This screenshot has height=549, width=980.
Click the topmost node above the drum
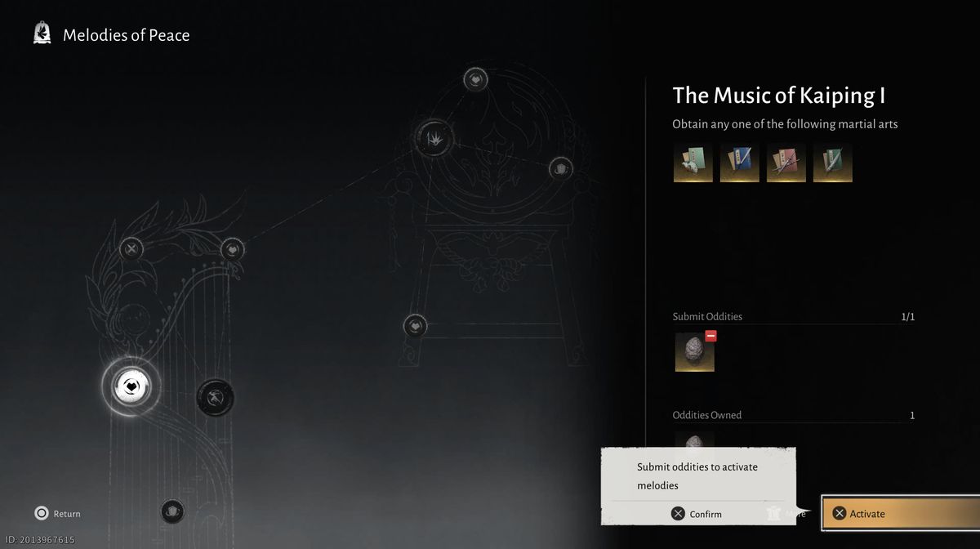click(475, 79)
